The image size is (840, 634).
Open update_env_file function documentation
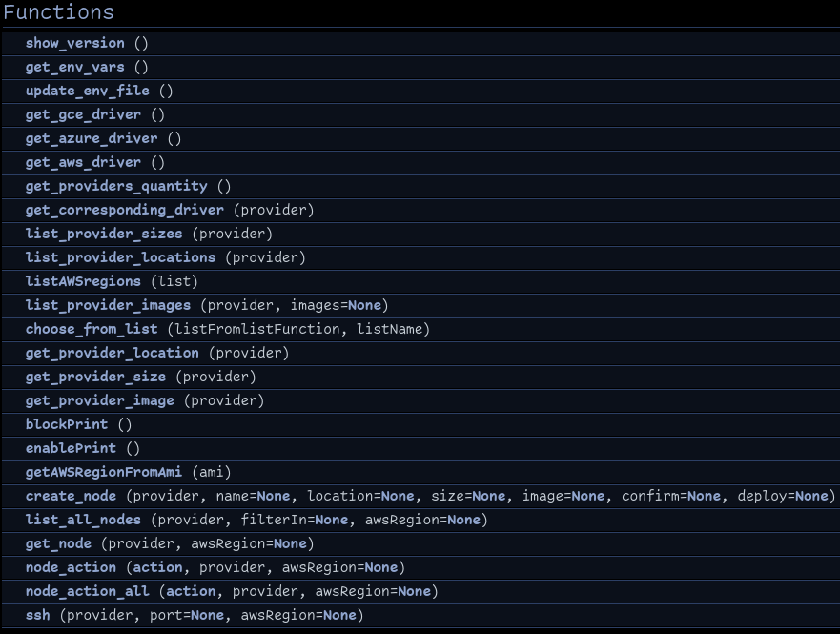coord(87,91)
